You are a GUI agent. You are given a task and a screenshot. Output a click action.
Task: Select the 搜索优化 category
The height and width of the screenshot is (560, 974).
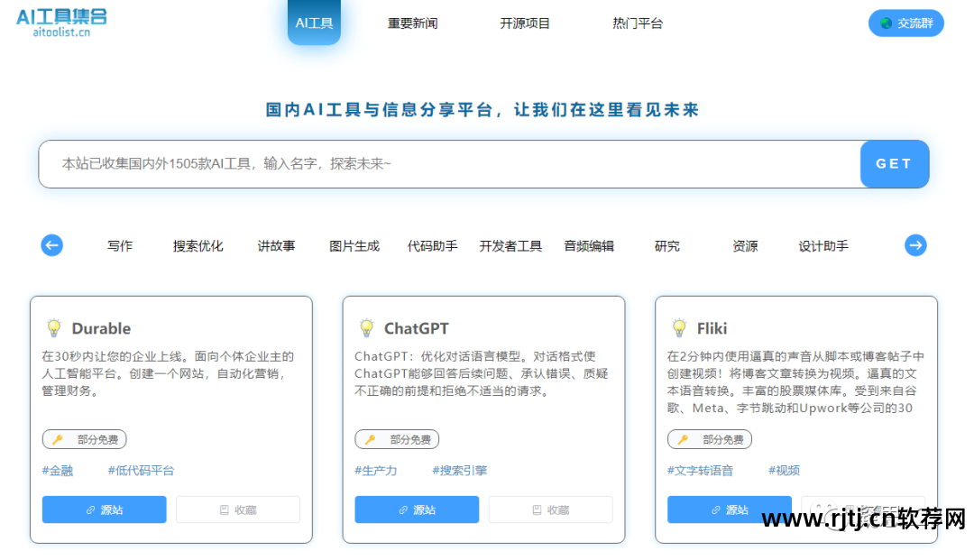(198, 246)
